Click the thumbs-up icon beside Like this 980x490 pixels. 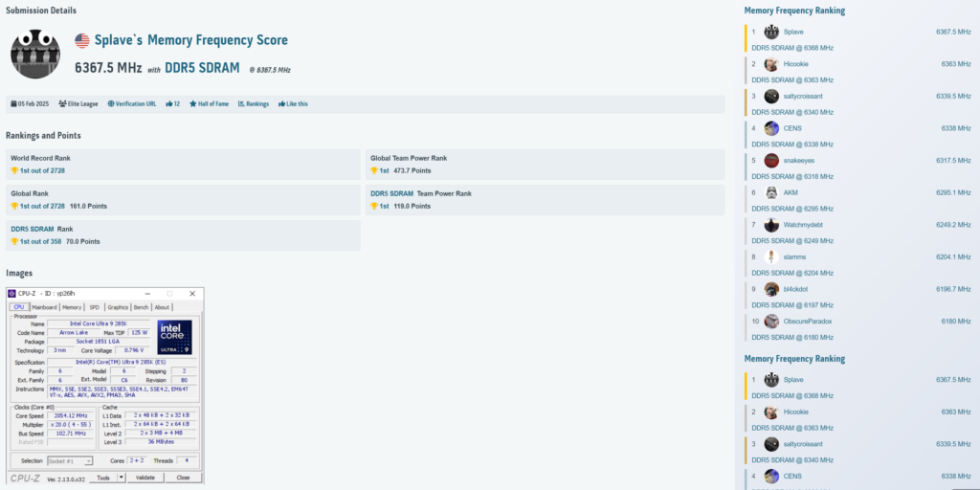point(282,104)
